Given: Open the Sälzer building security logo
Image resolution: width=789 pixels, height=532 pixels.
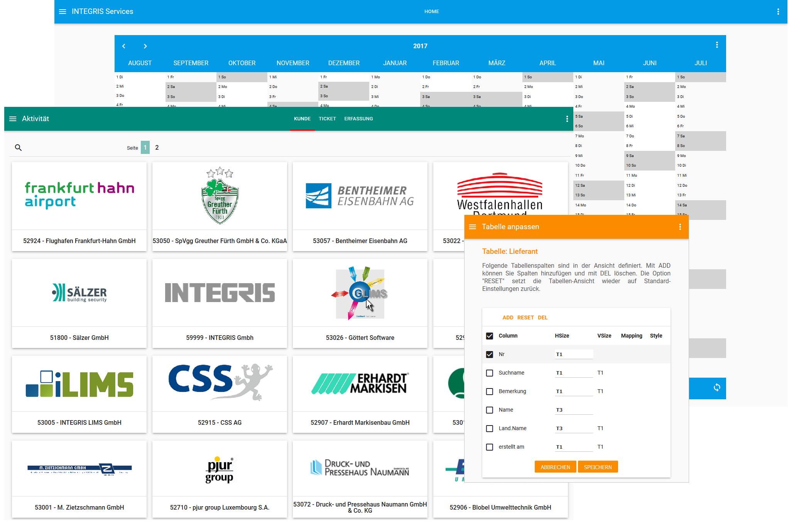Looking at the screenshot, I should point(79,293).
